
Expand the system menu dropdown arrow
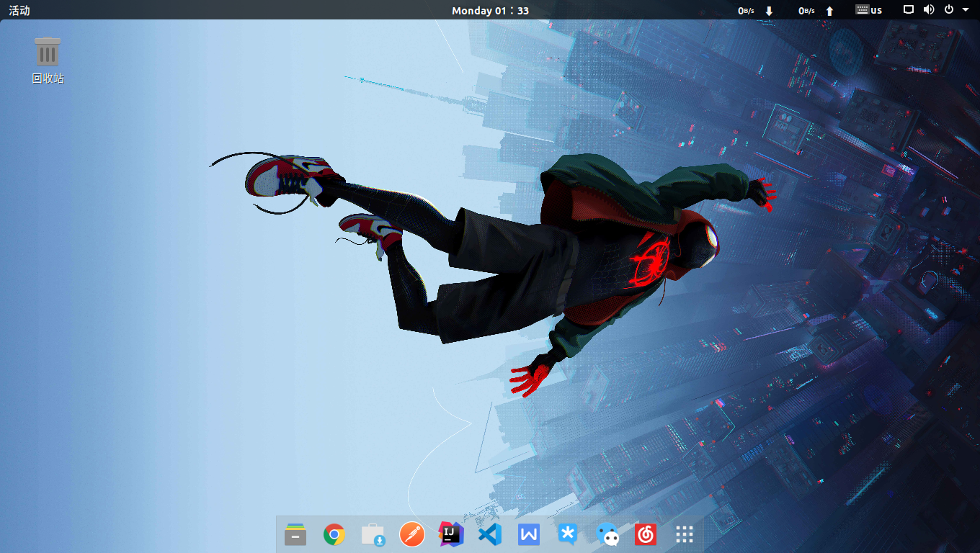[966, 10]
